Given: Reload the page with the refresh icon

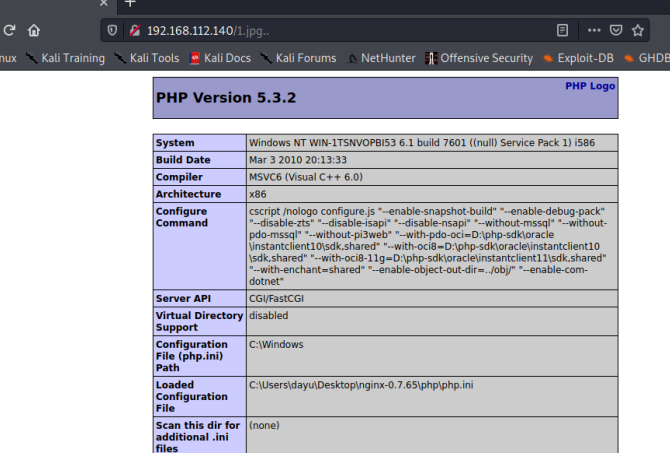Looking at the screenshot, I should [x=9, y=30].
